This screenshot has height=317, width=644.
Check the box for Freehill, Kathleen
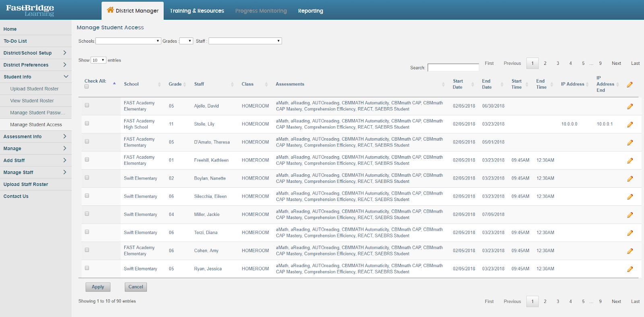(87, 160)
